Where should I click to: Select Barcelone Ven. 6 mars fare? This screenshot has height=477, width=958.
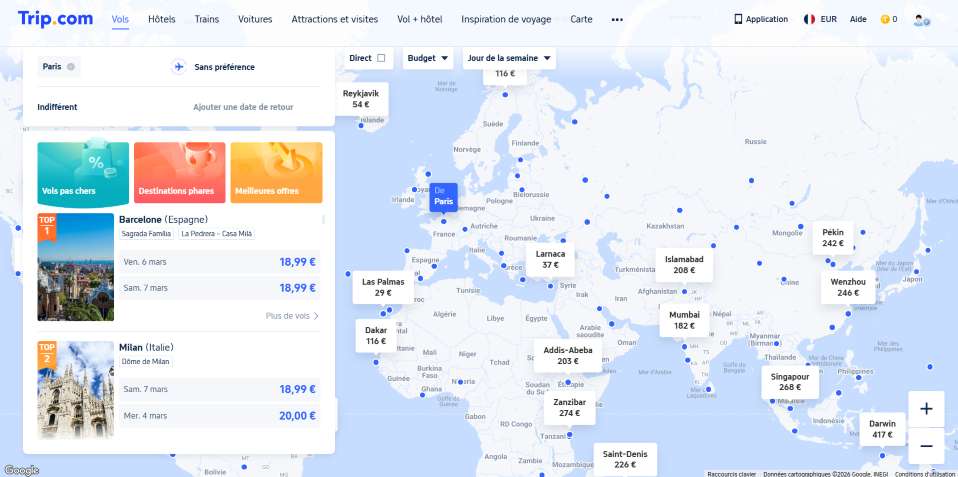219,262
